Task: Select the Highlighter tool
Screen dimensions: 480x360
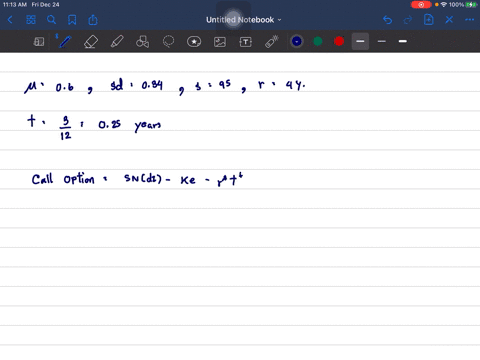Action: pyautogui.click(x=117, y=42)
